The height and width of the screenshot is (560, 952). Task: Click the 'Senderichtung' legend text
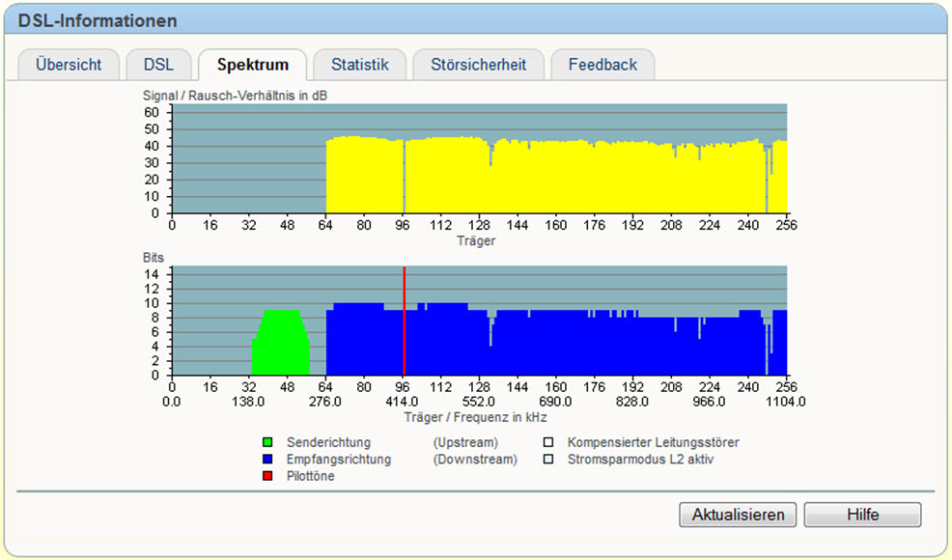[x=328, y=442]
